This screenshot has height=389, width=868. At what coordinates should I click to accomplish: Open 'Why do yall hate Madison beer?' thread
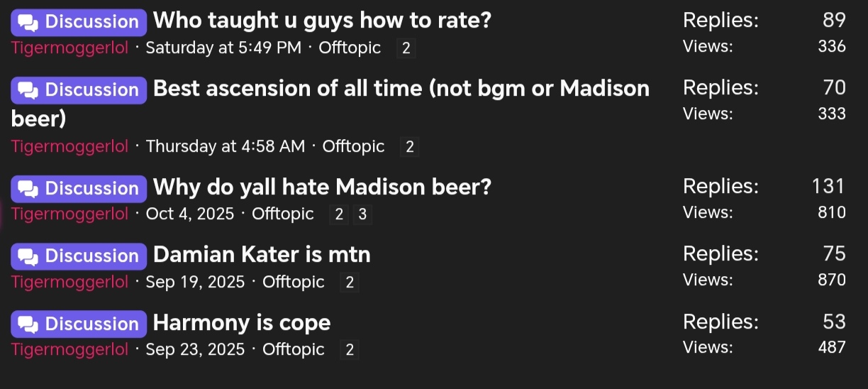(322, 187)
